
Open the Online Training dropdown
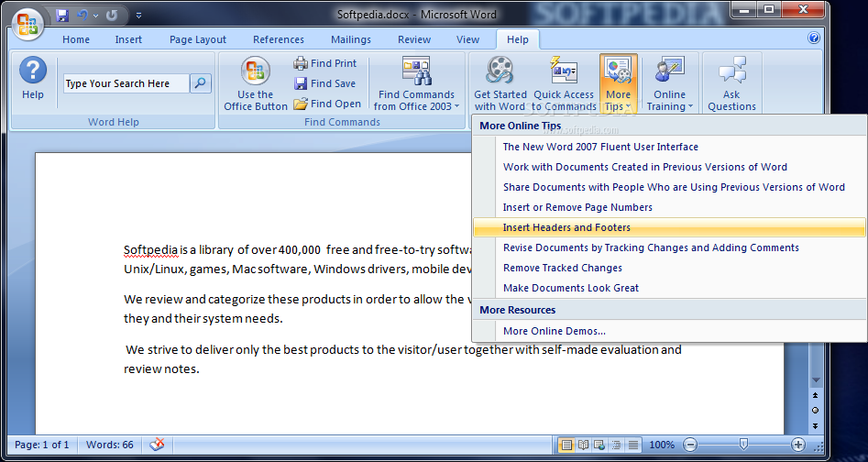670,83
